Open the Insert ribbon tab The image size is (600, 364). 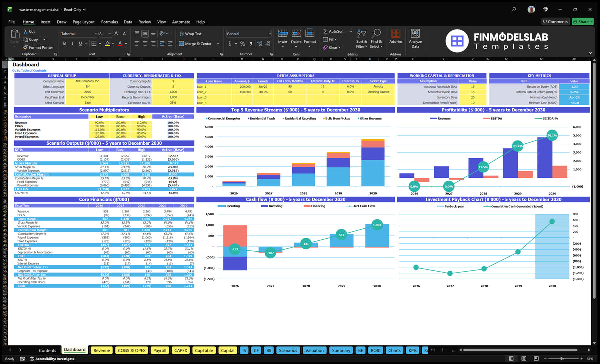pos(45,22)
